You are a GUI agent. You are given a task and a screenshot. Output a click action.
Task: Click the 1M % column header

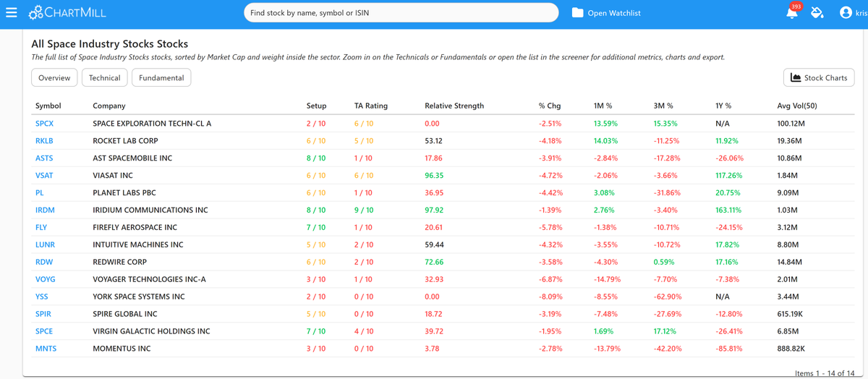pos(603,106)
